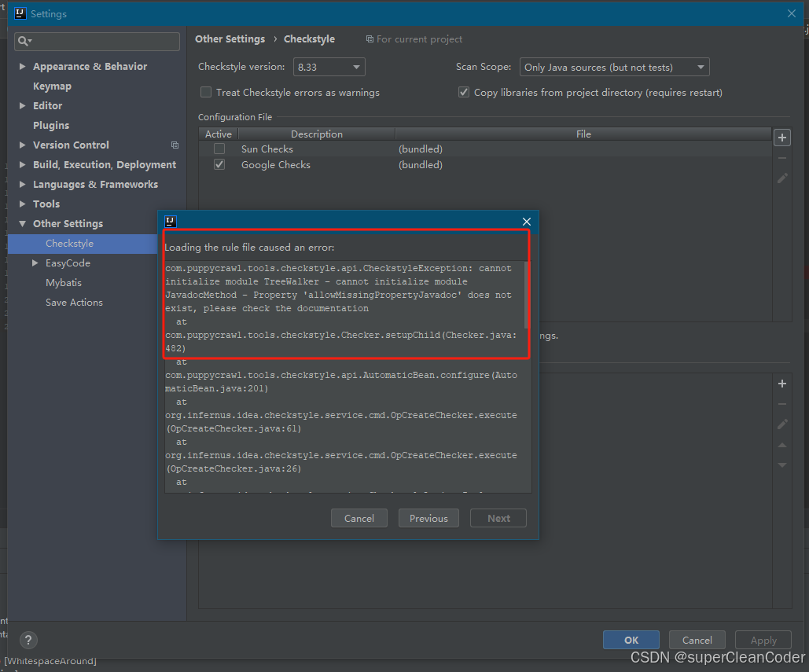Click 'Loading the rule file caused an error' text
The height and width of the screenshot is (672, 809).
tap(249, 248)
